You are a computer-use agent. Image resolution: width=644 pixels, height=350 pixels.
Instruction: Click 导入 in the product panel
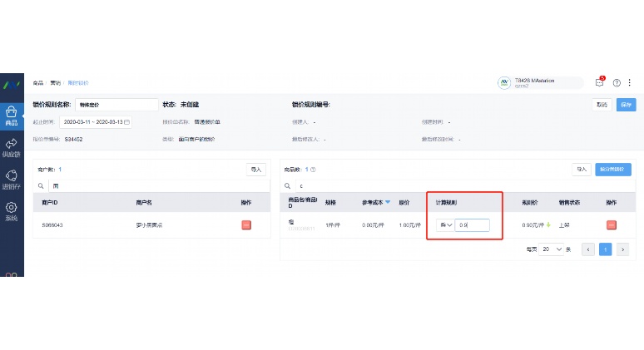[x=581, y=169]
